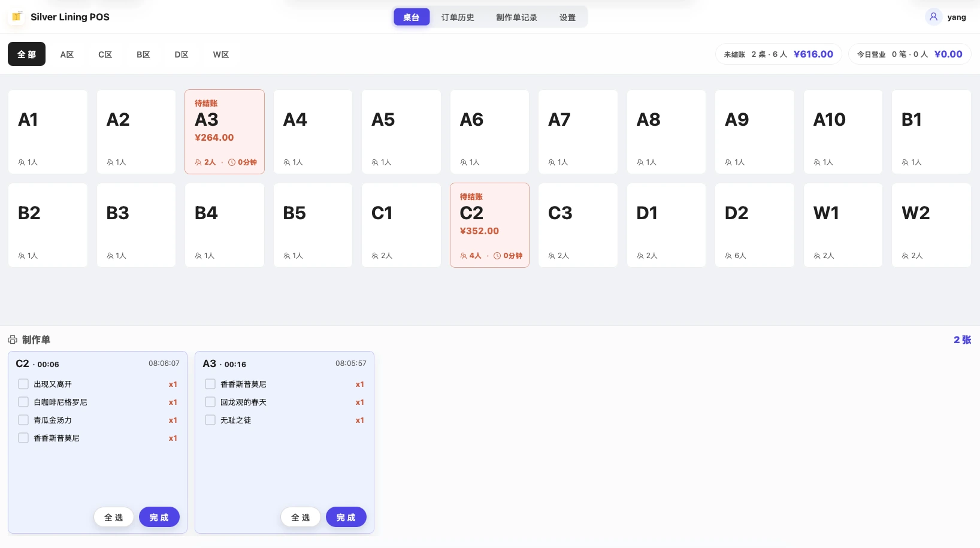Select table W1 card
The height and width of the screenshot is (548, 980).
click(843, 225)
